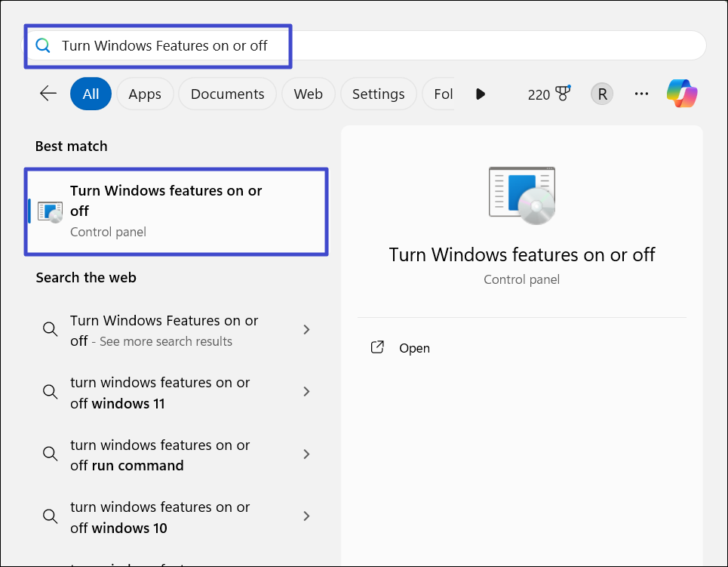Click inside the search text field
Viewport: 728px width, 567px height.
point(377,46)
